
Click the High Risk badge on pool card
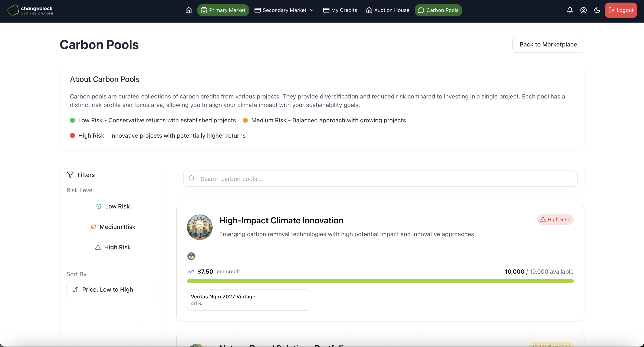point(555,220)
